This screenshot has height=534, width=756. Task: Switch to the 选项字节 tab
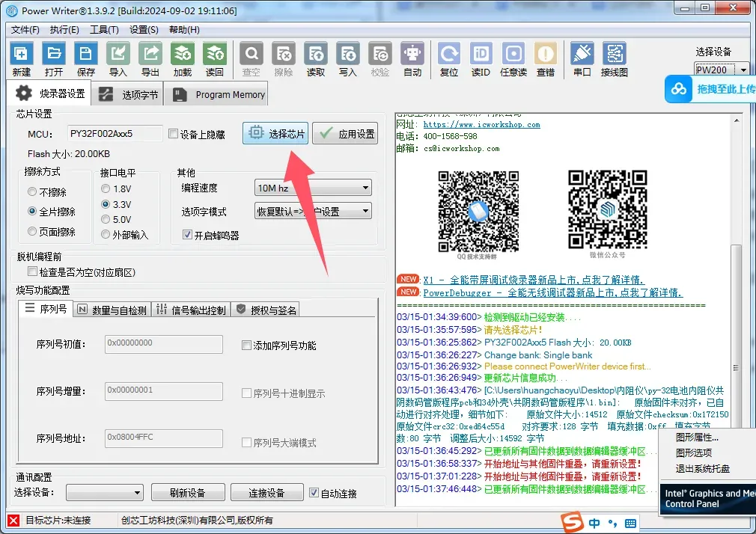(x=127, y=94)
